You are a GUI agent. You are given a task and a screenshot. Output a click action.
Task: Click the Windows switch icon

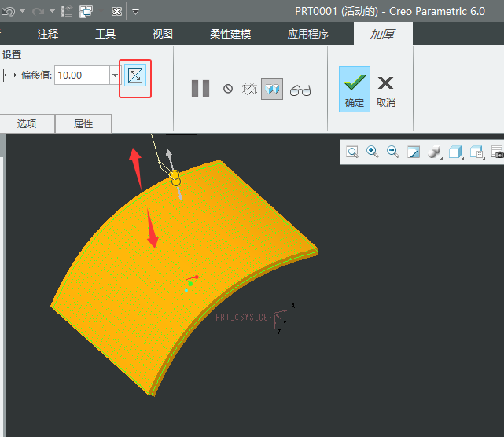(86, 12)
